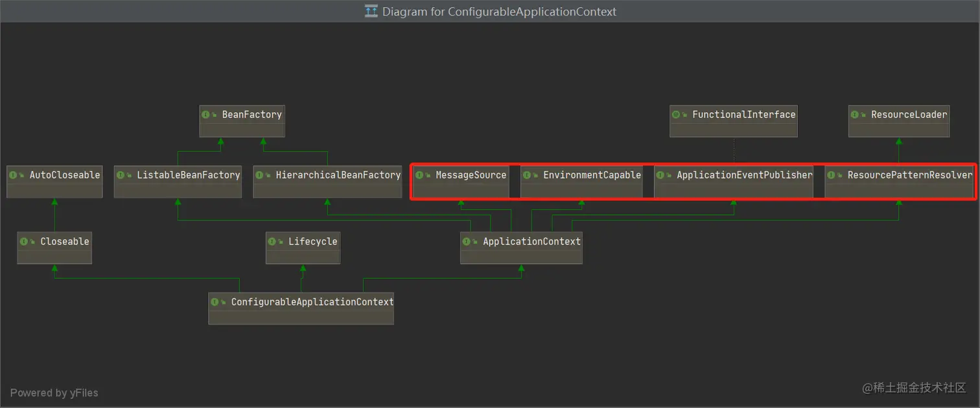Click the AutoCloseable interface icon
The height and width of the screenshot is (408, 980).
13,175
